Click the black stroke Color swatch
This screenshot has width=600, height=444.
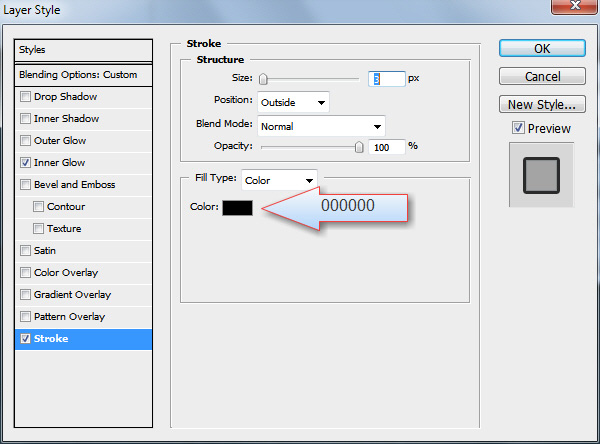click(x=237, y=208)
